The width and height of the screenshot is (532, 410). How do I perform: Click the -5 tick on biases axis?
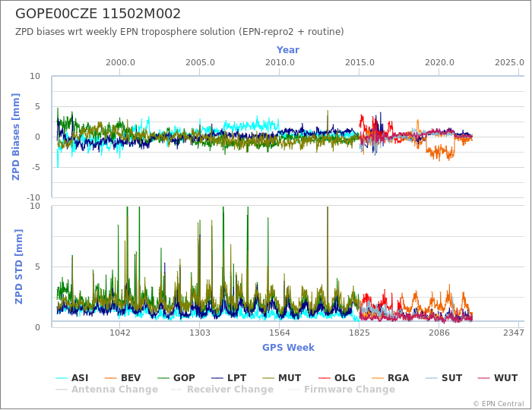(35, 167)
